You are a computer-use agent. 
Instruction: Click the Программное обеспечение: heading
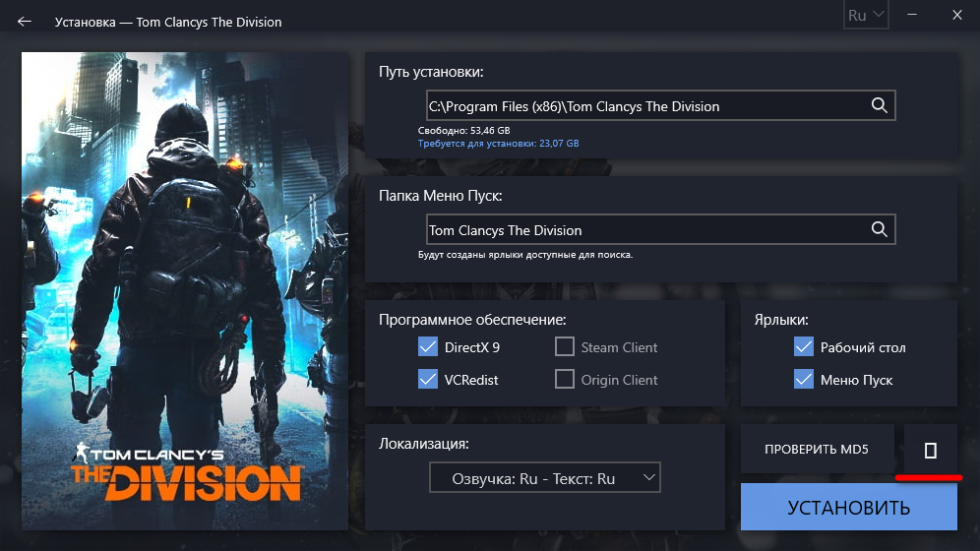pos(472,320)
